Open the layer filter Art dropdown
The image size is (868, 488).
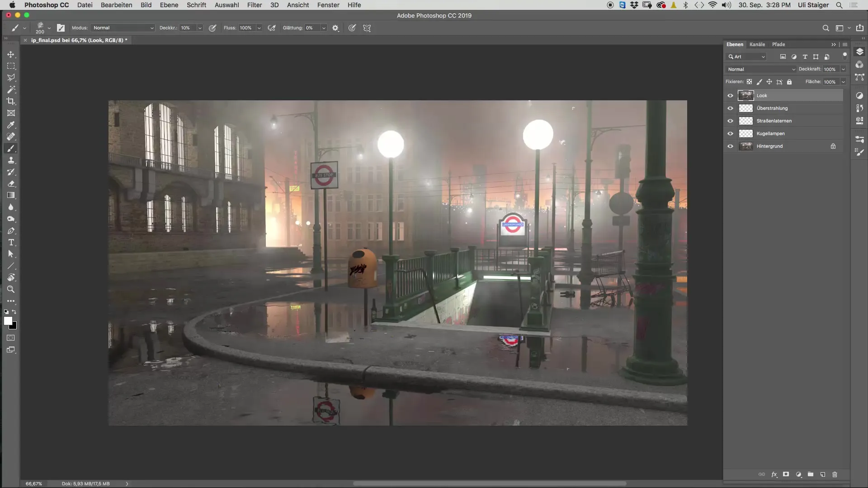746,56
